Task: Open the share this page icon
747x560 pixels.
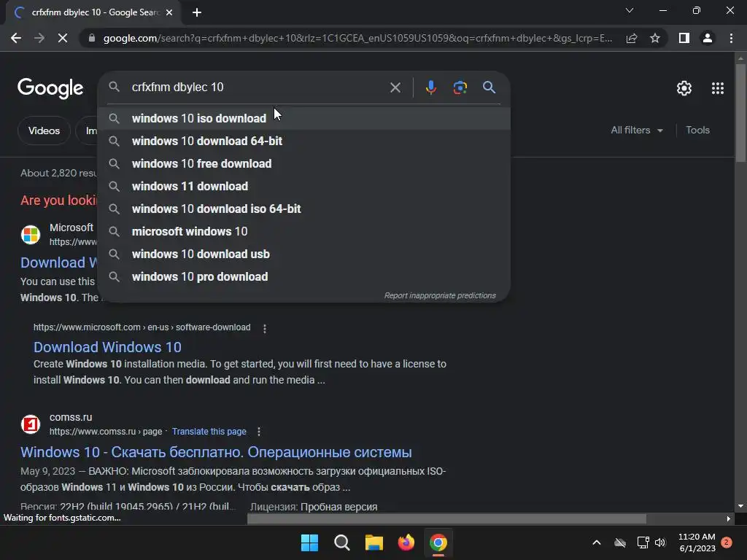Action: [632, 38]
